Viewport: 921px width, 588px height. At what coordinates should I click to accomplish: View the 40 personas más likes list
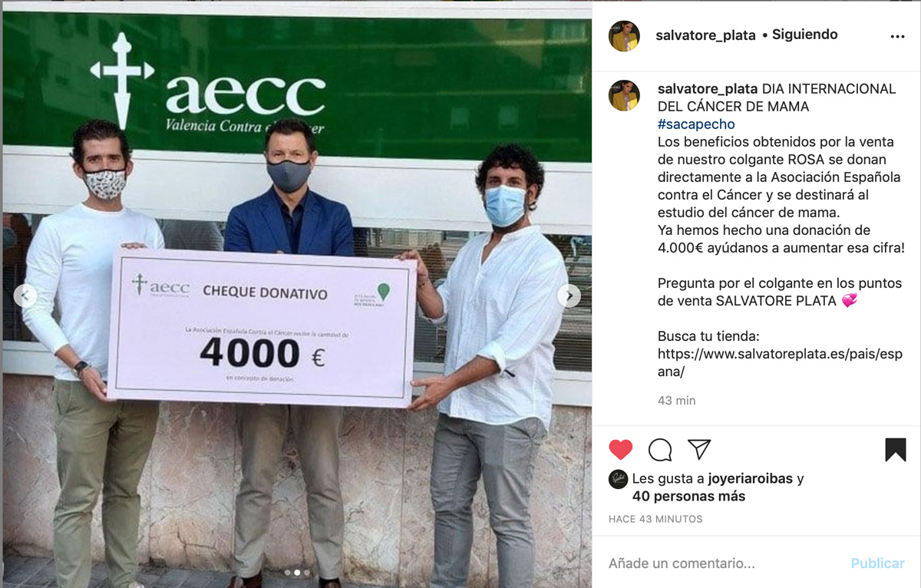pos(688,497)
